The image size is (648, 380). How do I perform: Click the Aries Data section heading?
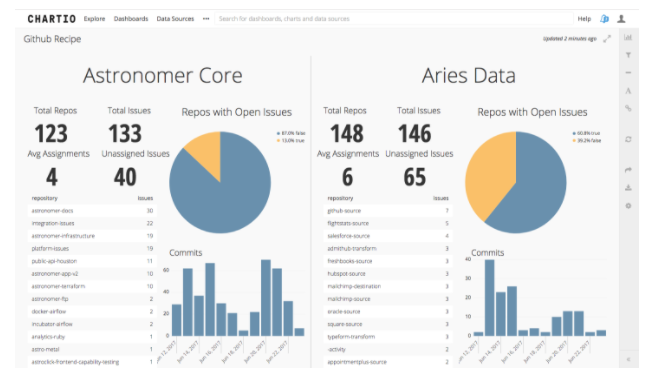pyautogui.click(x=469, y=76)
